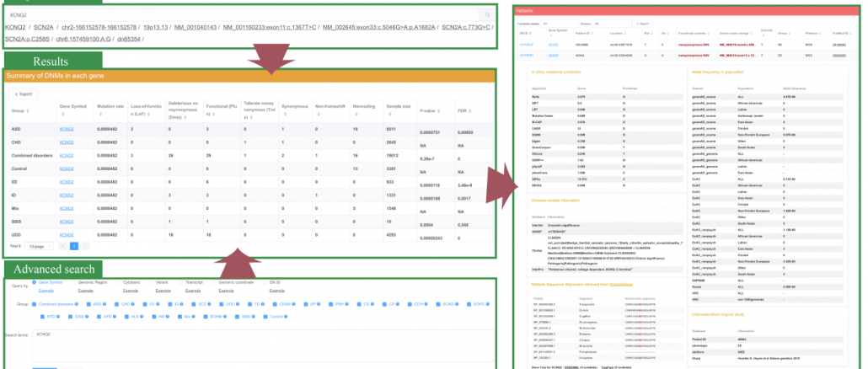Uncheck the EE group checkbox
The image size is (868, 369).
144,304
